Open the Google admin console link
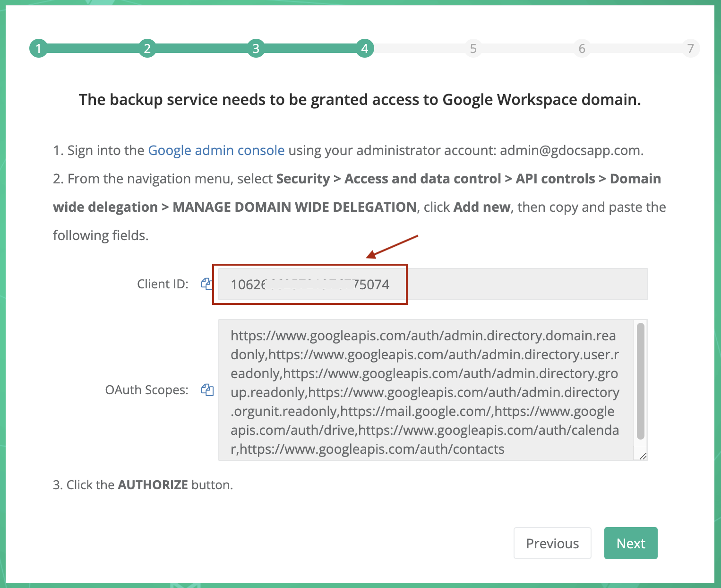Viewport: 721px width, 588px height. click(x=216, y=150)
